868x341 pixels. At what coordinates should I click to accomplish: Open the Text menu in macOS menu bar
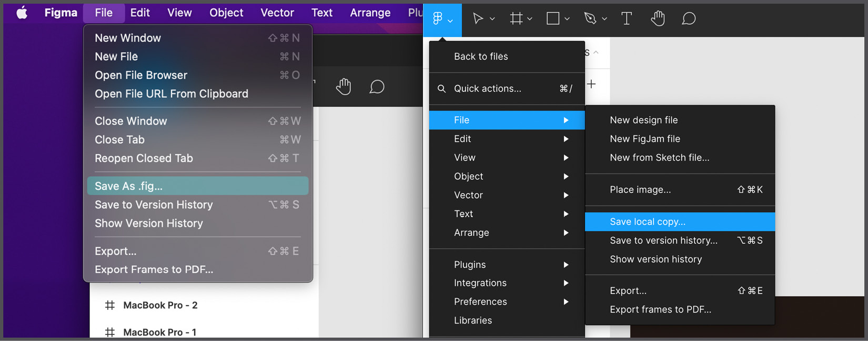point(322,13)
